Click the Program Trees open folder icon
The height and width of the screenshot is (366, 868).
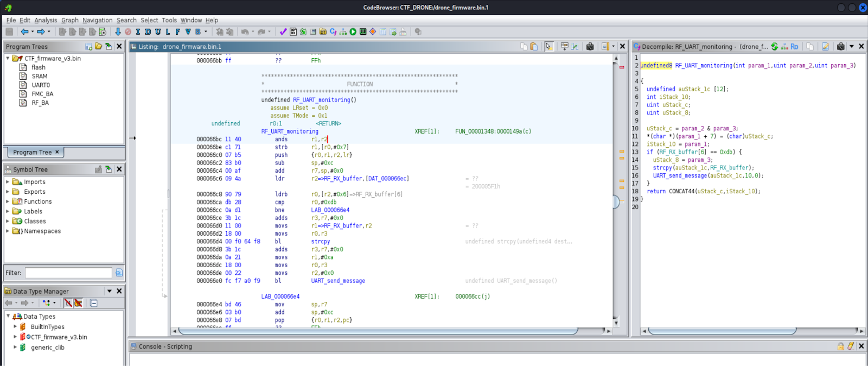click(x=98, y=47)
